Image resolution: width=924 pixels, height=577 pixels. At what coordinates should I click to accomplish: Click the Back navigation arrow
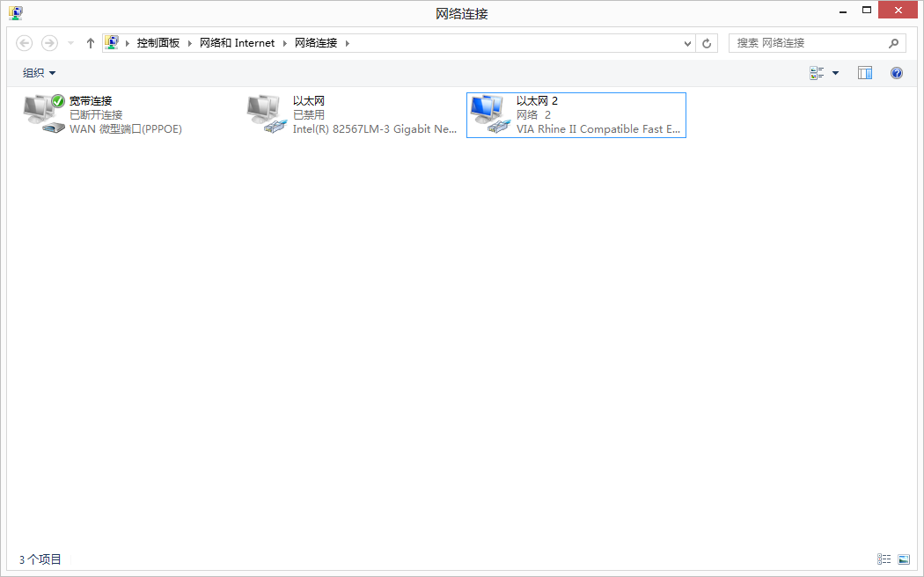coord(24,43)
